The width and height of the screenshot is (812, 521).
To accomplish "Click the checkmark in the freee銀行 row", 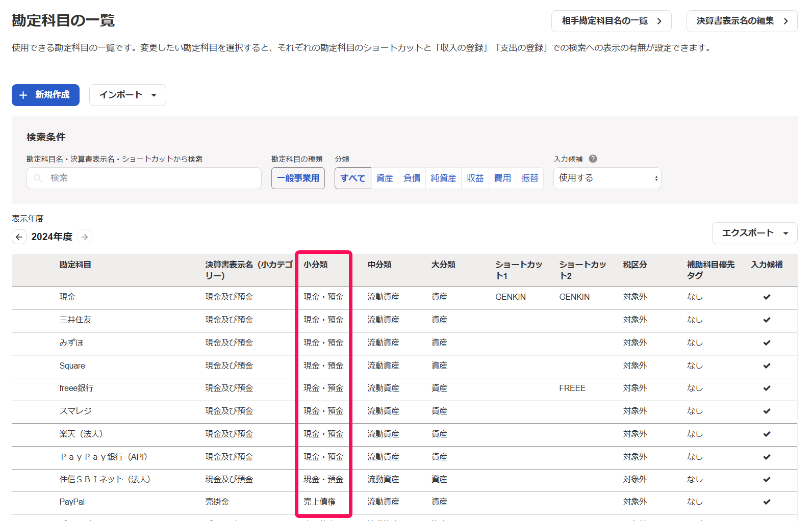I will tap(767, 388).
